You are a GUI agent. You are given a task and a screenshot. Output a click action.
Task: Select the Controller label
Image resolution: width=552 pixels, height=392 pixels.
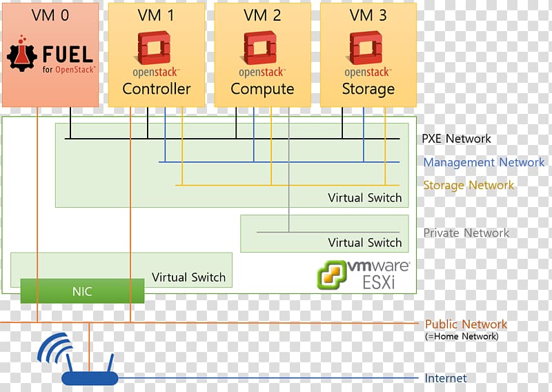pos(157,89)
